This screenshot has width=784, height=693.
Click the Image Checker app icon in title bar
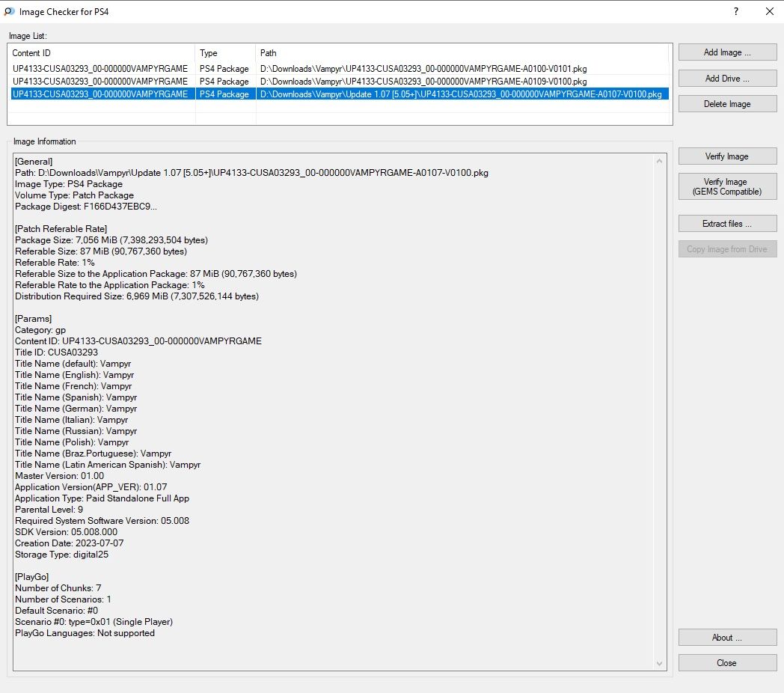(8, 11)
